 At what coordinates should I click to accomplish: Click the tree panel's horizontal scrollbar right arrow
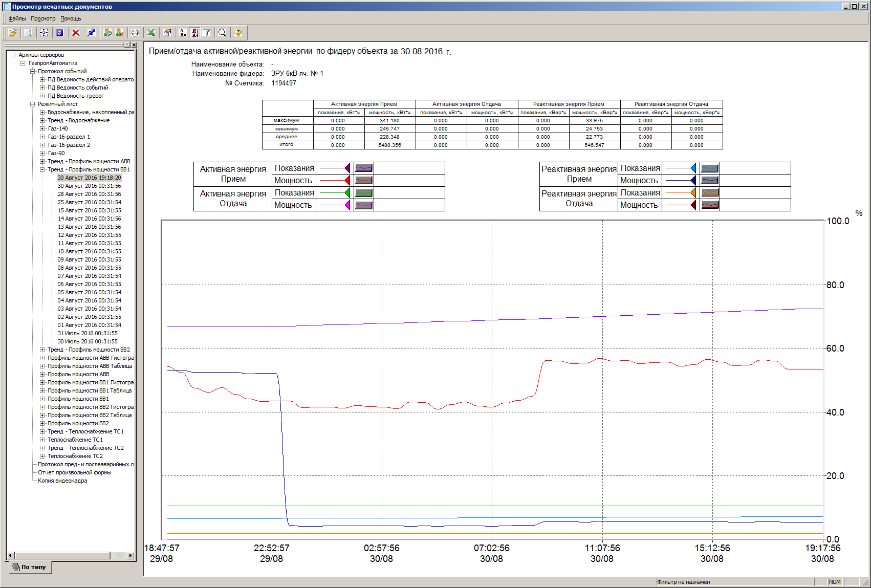[x=130, y=555]
